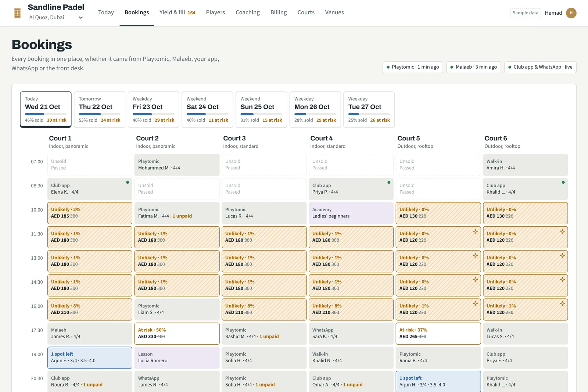Open Court 1 10:00 Unlikely 2% slot
The image size is (588, 392).
[90, 213]
